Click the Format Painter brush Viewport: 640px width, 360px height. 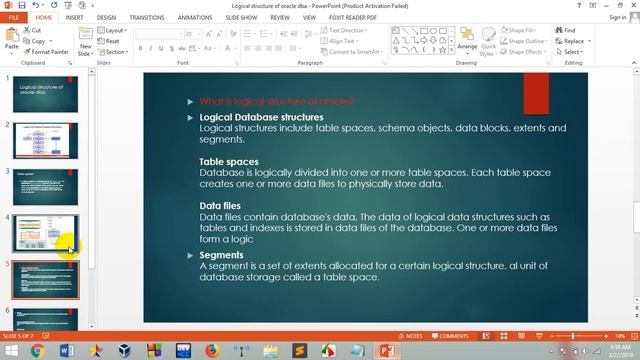click(x=27, y=52)
